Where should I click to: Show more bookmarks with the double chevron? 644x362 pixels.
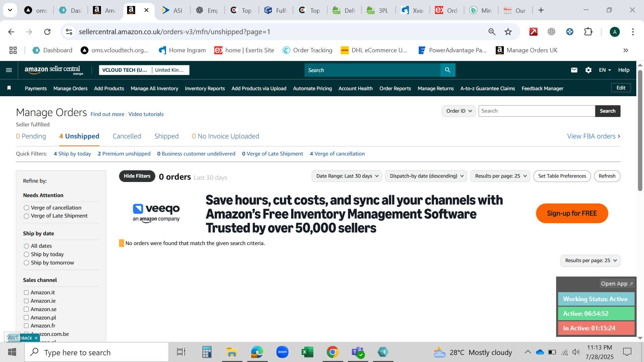[x=626, y=50]
